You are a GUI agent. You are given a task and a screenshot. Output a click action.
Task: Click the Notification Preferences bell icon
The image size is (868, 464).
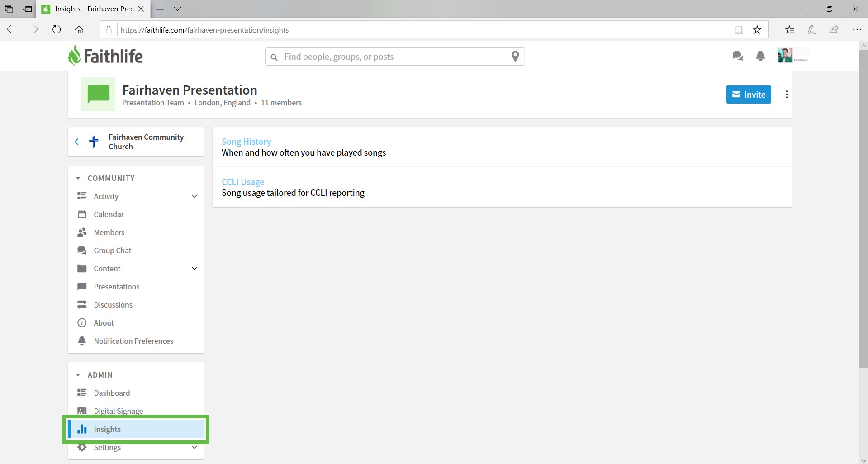(82, 341)
